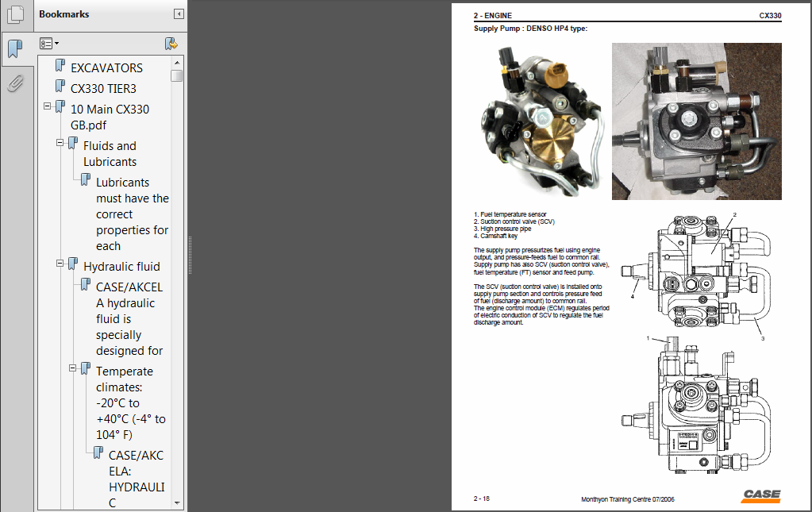Collapse the 10 Main CX330 GB.pdf node
Screen dimensions: 812x512
tap(47, 106)
